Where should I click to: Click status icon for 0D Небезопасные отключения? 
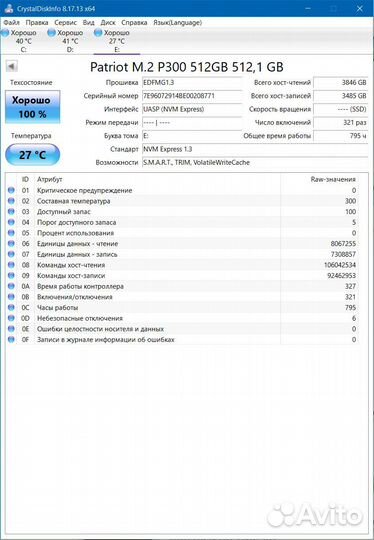[x=11, y=318]
